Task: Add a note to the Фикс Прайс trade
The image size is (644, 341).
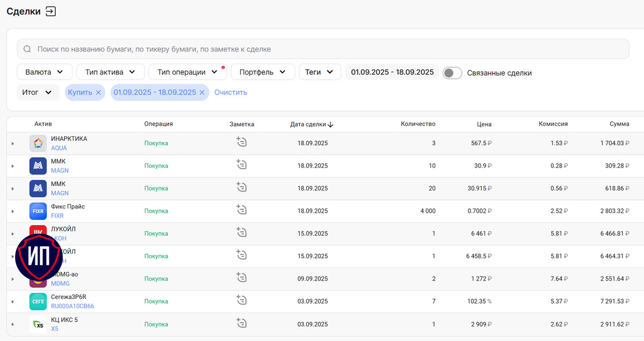Action: point(241,210)
